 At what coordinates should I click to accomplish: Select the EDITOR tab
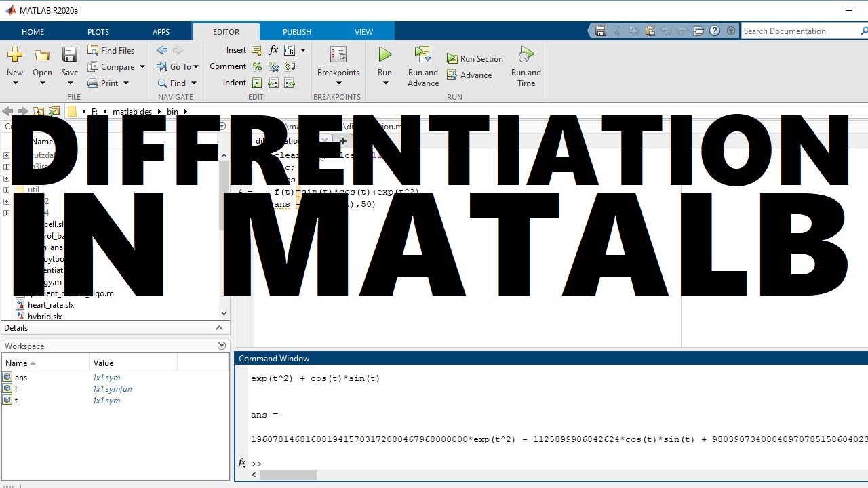tap(226, 32)
